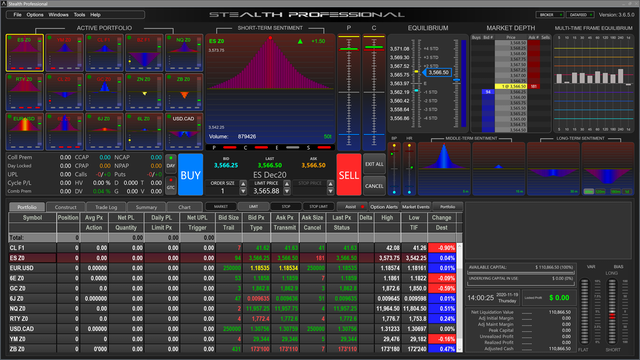
Task: Select the CL F1 portfolio tile
Action: tap(104, 53)
